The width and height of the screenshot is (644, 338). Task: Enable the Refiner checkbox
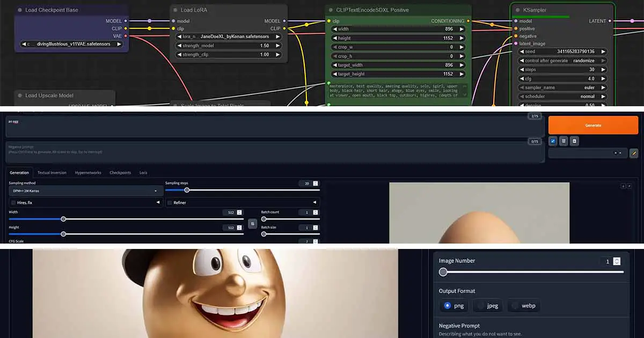coord(170,203)
